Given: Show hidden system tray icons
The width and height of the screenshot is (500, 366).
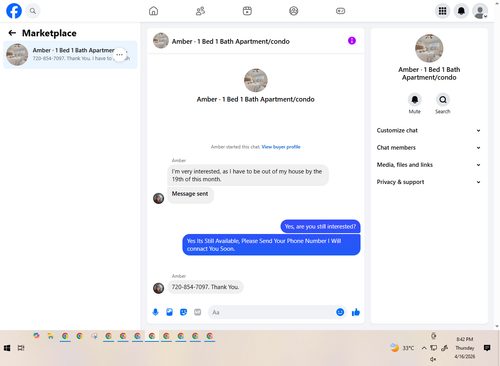Looking at the screenshot, I should (x=424, y=348).
